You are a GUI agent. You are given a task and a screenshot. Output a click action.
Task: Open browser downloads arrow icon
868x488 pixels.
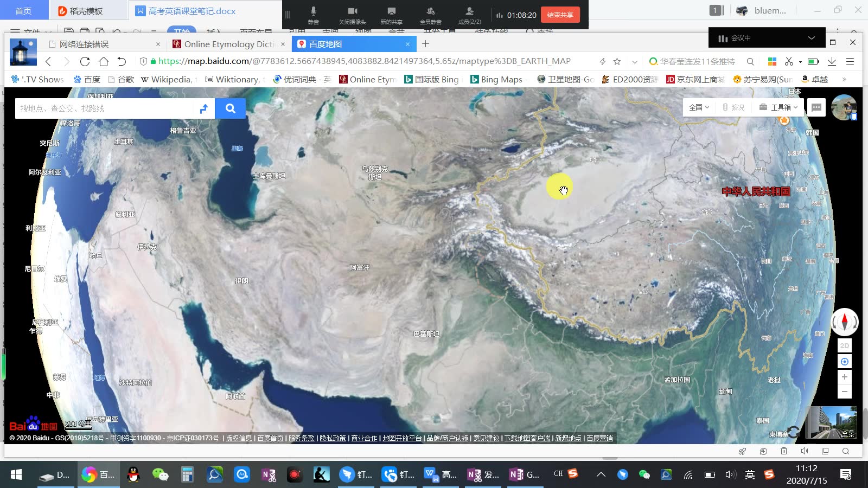pyautogui.click(x=832, y=61)
